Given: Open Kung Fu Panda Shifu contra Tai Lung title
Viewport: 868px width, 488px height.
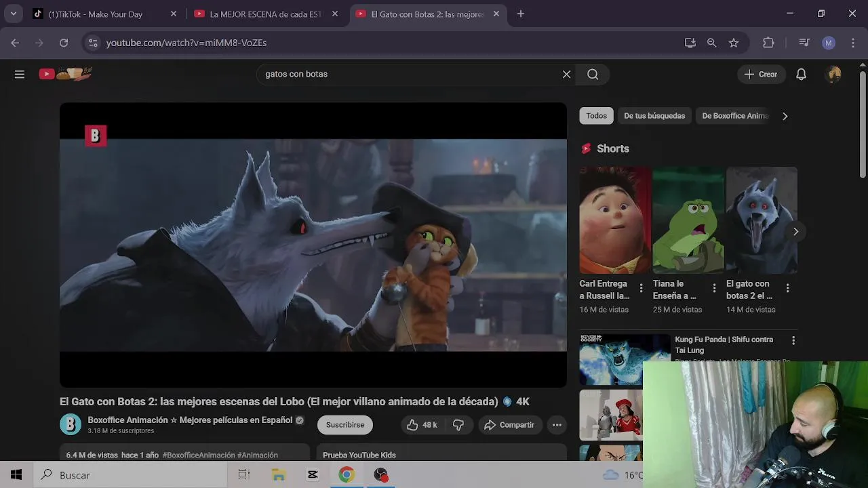Looking at the screenshot, I should click(x=724, y=345).
